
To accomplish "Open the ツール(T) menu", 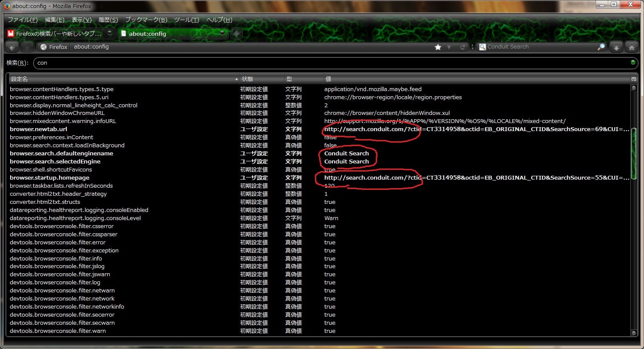I will (187, 20).
